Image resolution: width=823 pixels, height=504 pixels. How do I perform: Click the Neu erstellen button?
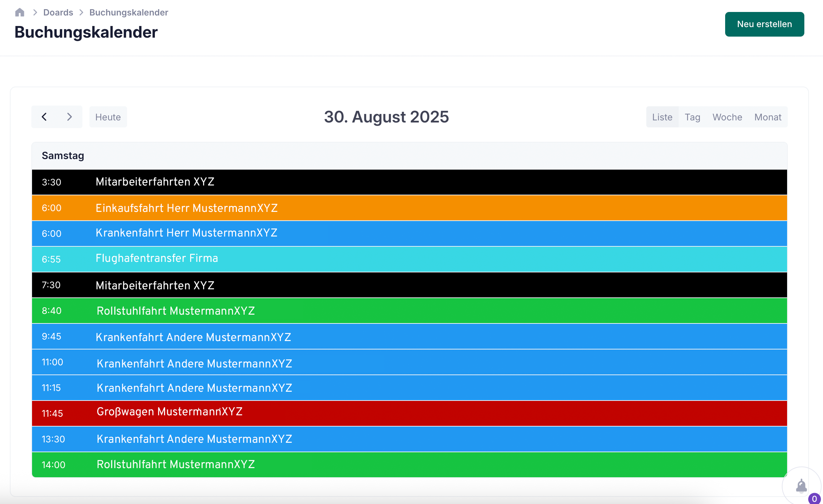tap(764, 24)
